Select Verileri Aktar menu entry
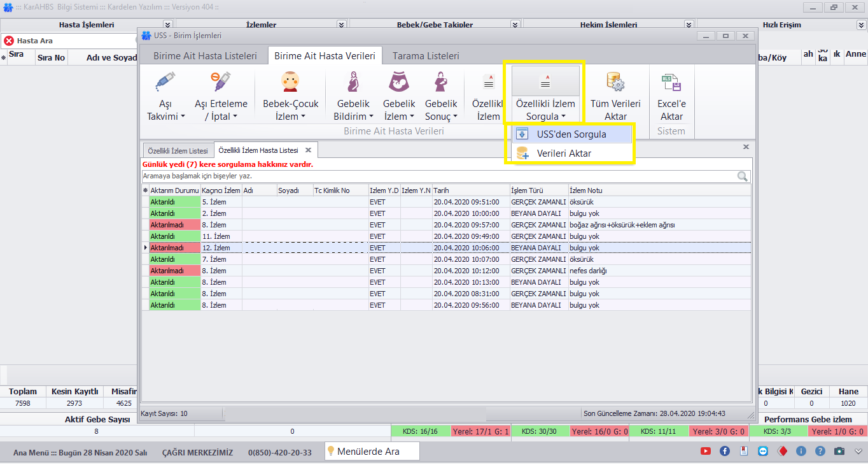The image size is (868, 465). (563, 154)
